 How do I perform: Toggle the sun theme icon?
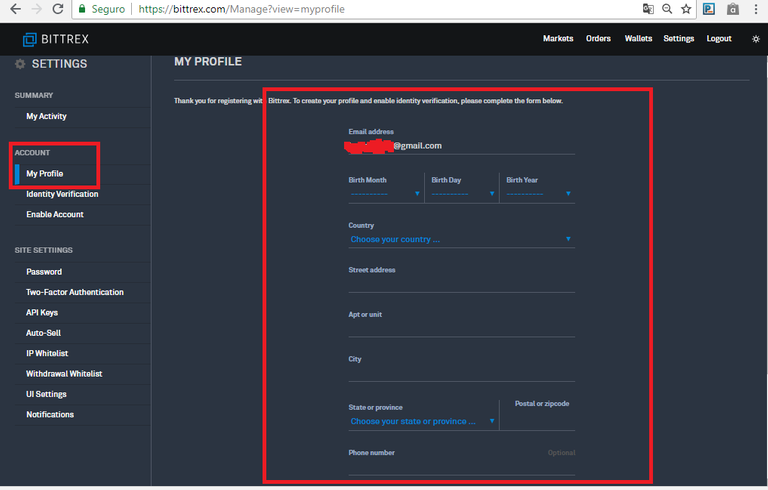point(756,39)
